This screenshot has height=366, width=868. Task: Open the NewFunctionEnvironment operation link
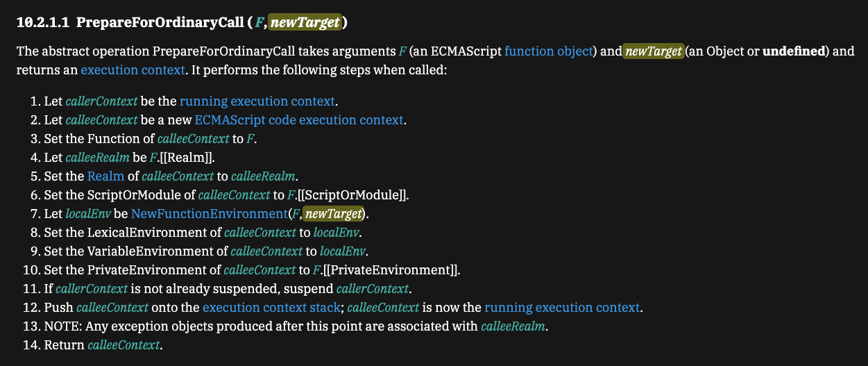[x=209, y=214]
